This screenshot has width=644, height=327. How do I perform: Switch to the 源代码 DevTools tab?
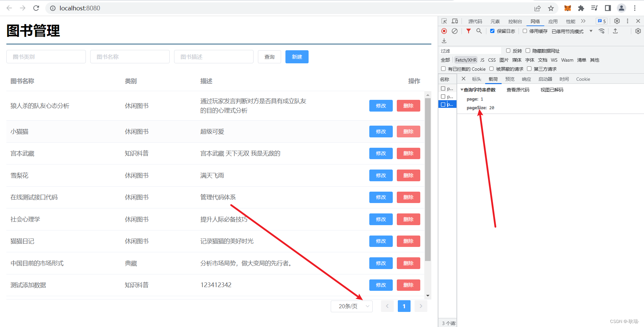[475, 21]
